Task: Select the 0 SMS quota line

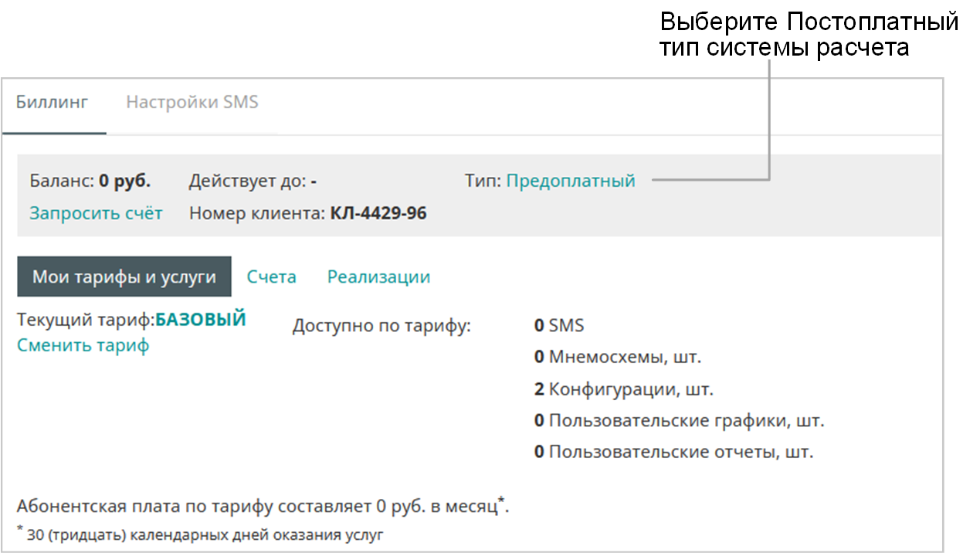Action: 559,325
